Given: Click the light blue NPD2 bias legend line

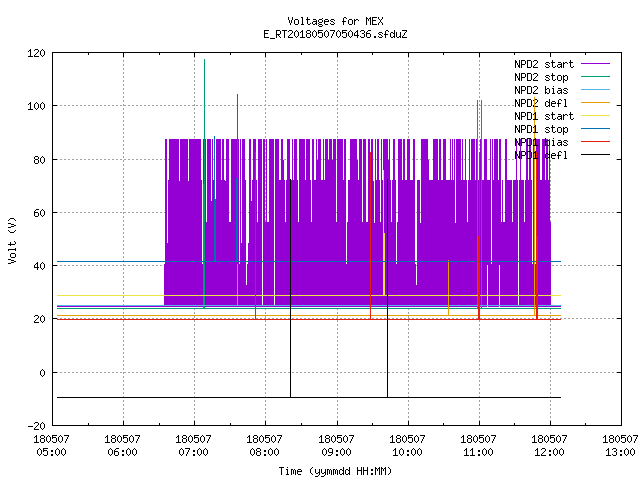Looking at the screenshot, I should click(596, 90).
